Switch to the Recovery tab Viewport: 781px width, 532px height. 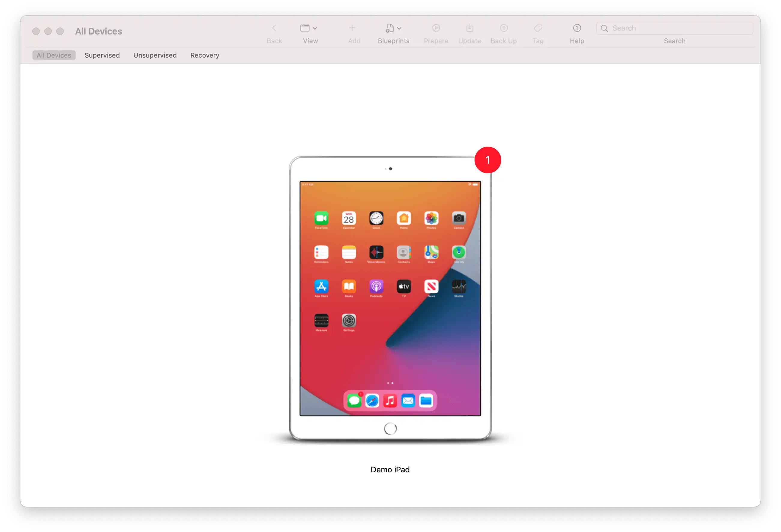click(205, 55)
